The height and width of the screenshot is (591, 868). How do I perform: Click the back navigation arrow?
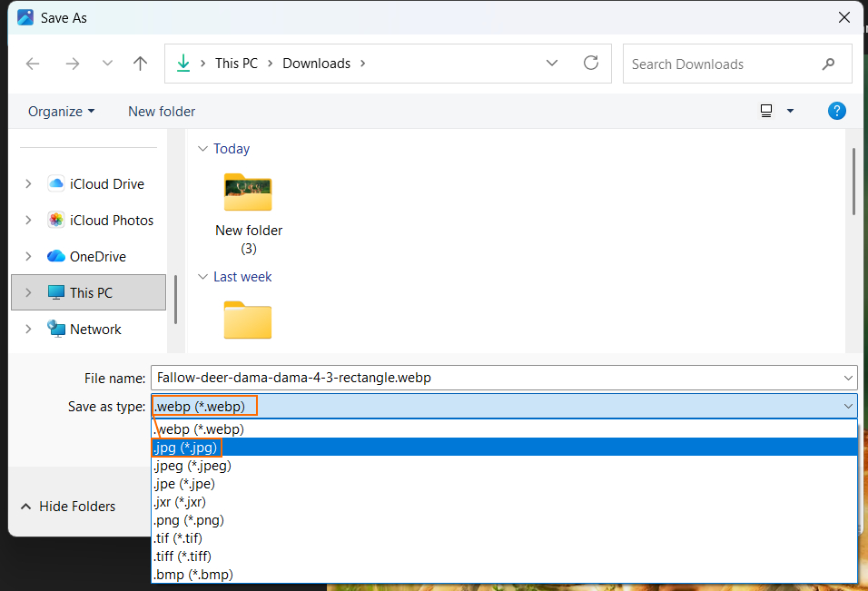point(33,64)
